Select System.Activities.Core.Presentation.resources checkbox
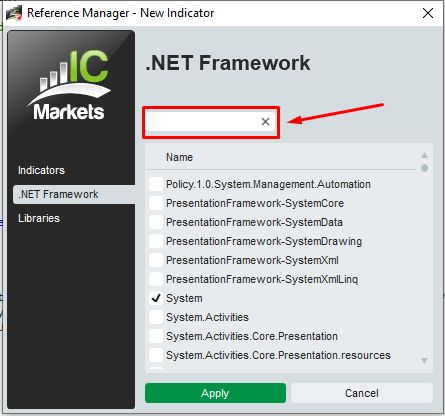The width and height of the screenshot is (445, 416). (156, 355)
